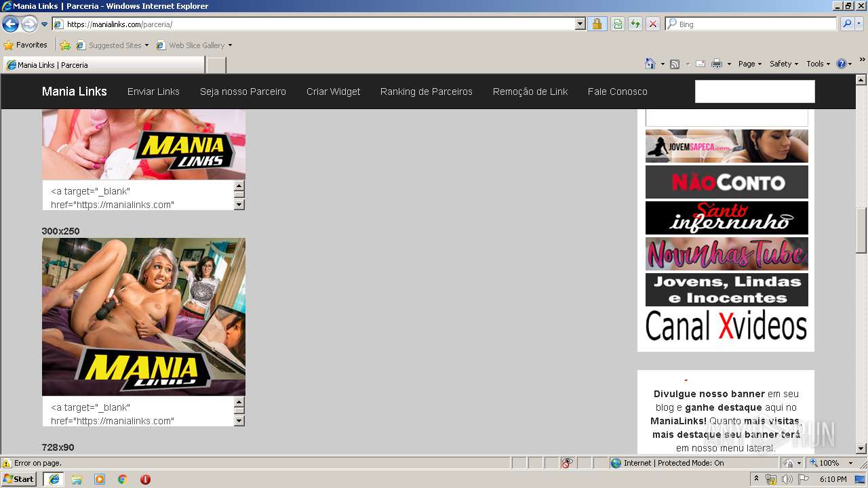Open a new blank tab

pos(216,65)
